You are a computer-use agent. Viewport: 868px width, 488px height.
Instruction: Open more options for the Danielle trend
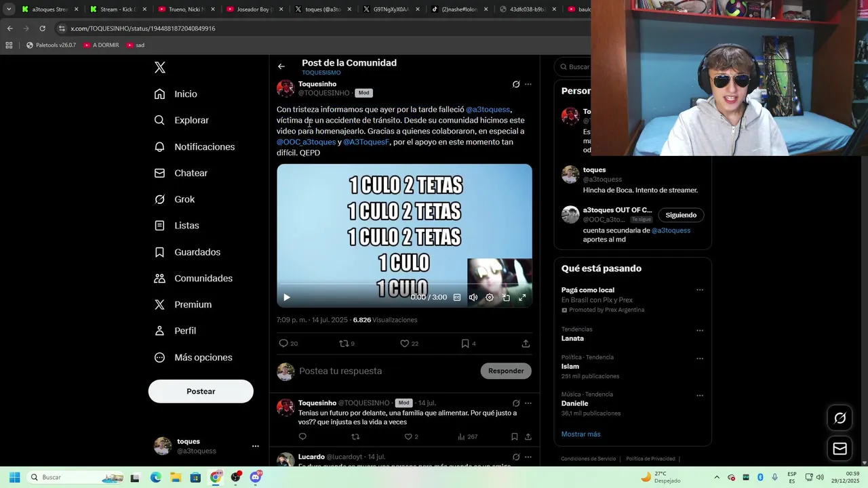pyautogui.click(x=700, y=396)
